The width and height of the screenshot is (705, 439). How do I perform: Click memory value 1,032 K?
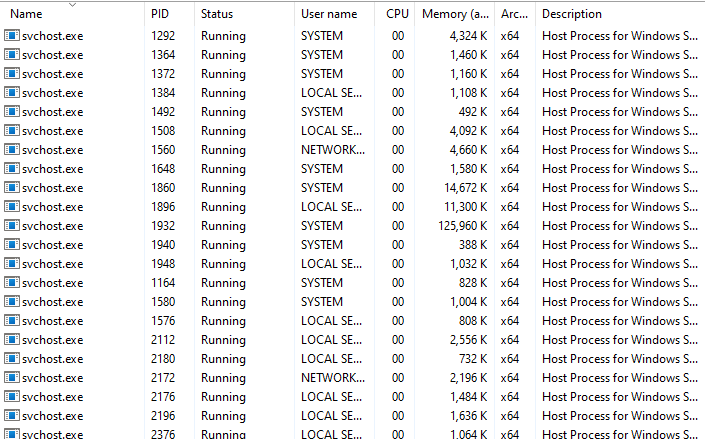[x=468, y=264]
